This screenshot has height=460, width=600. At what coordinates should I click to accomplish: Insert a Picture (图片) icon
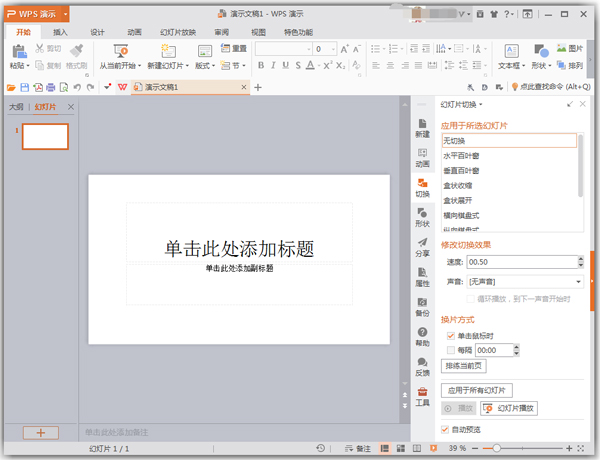pyautogui.click(x=561, y=48)
